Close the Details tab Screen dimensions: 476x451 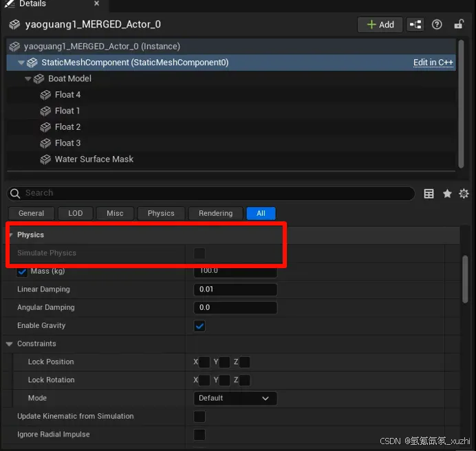[96, 3]
